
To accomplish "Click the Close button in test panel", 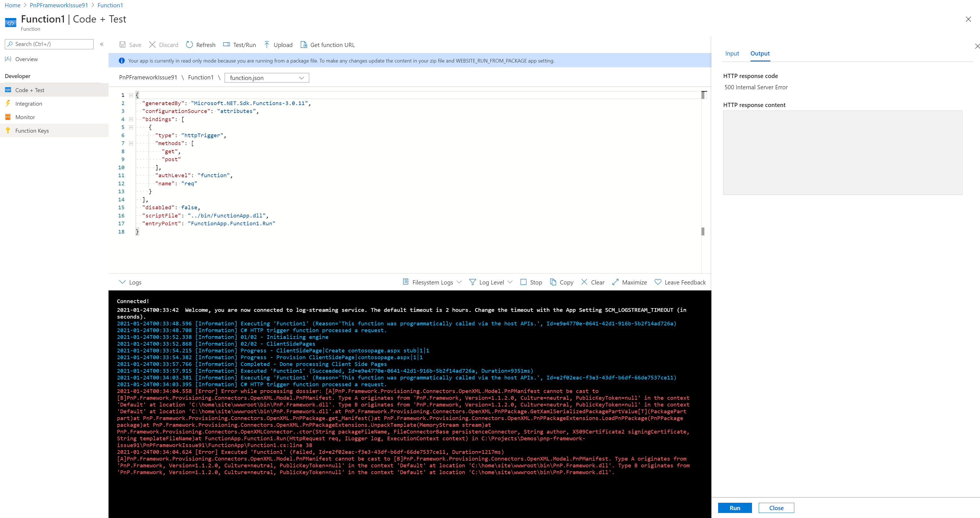I will click(776, 508).
